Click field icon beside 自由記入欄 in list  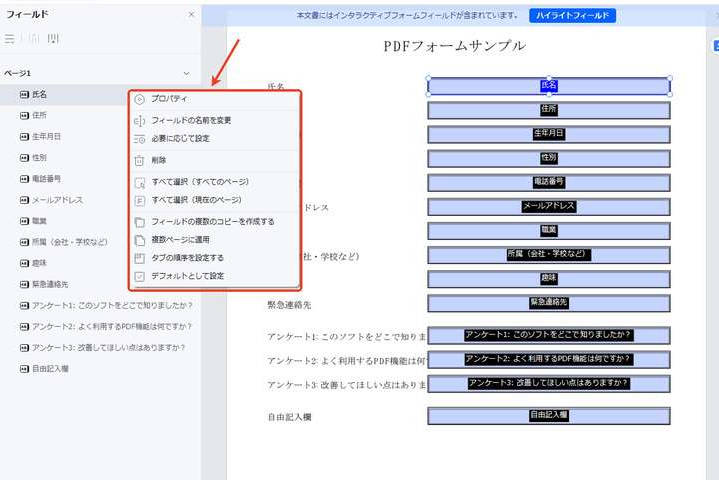pos(24,369)
